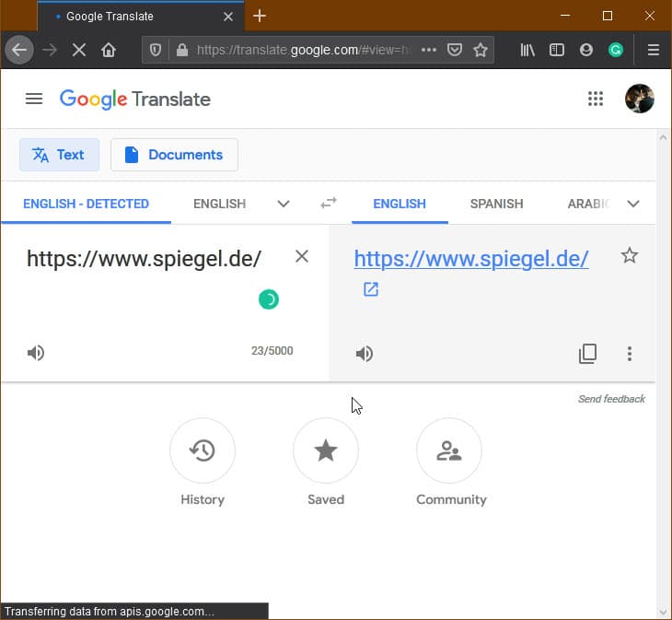Click the page scrollbar down arrow
Screen dimensions: 672x620
tap(663, 613)
